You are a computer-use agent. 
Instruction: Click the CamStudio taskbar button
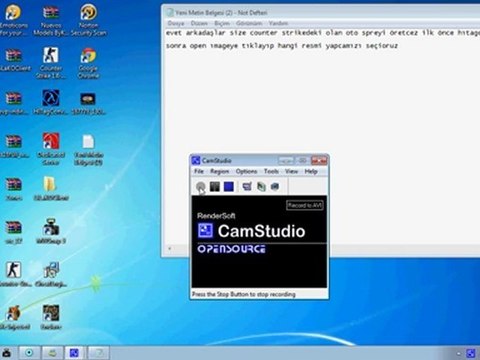(x=74, y=353)
